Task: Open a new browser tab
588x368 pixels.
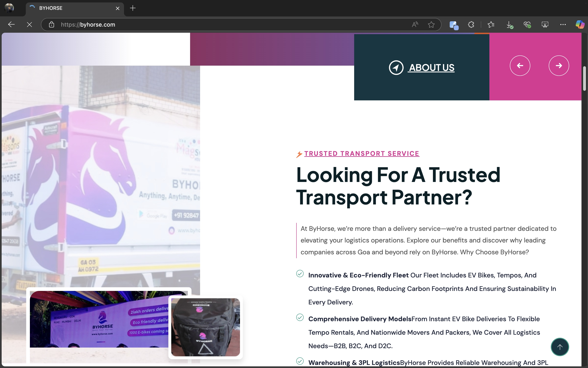Action: coord(133,8)
